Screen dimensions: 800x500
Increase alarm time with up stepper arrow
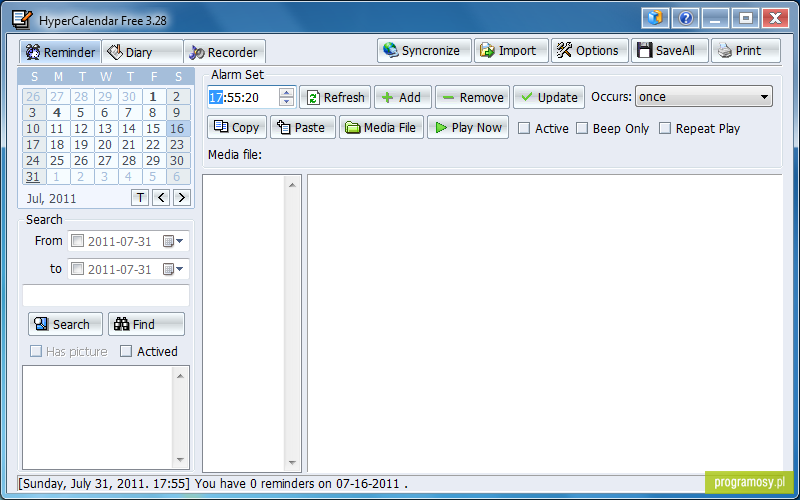point(287,92)
